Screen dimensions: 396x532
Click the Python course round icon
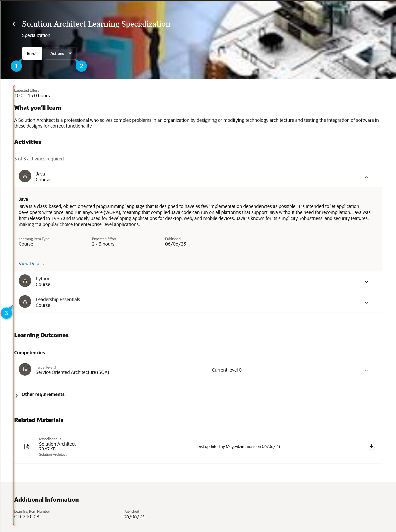coord(25,281)
